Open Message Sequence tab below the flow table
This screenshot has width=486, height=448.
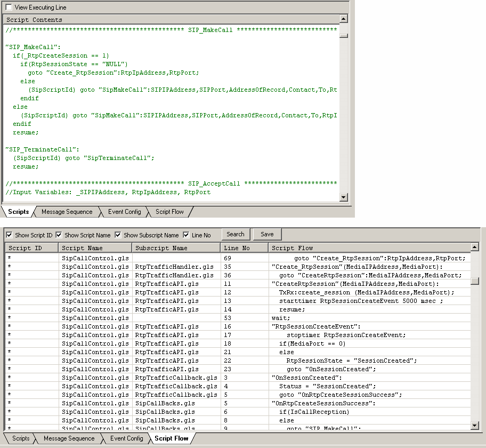pos(69,438)
